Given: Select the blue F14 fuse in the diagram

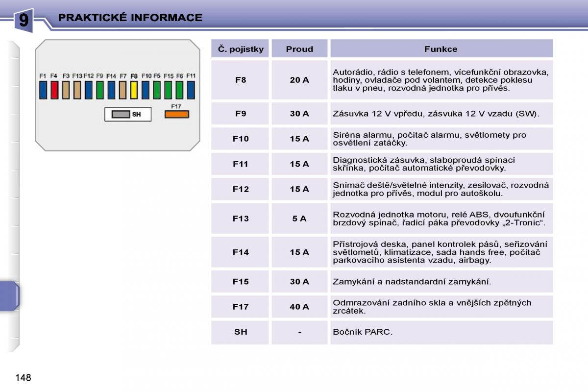Looking at the screenshot, I should 111,90.
